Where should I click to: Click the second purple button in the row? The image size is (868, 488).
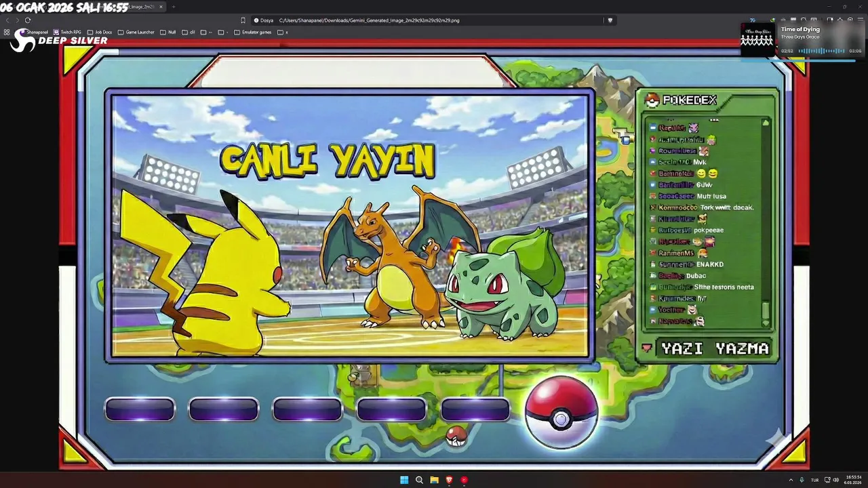[x=224, y=409]
